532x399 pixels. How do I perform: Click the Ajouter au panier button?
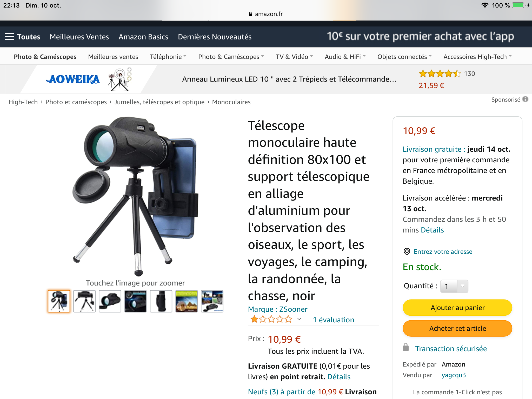pos(457,308)
